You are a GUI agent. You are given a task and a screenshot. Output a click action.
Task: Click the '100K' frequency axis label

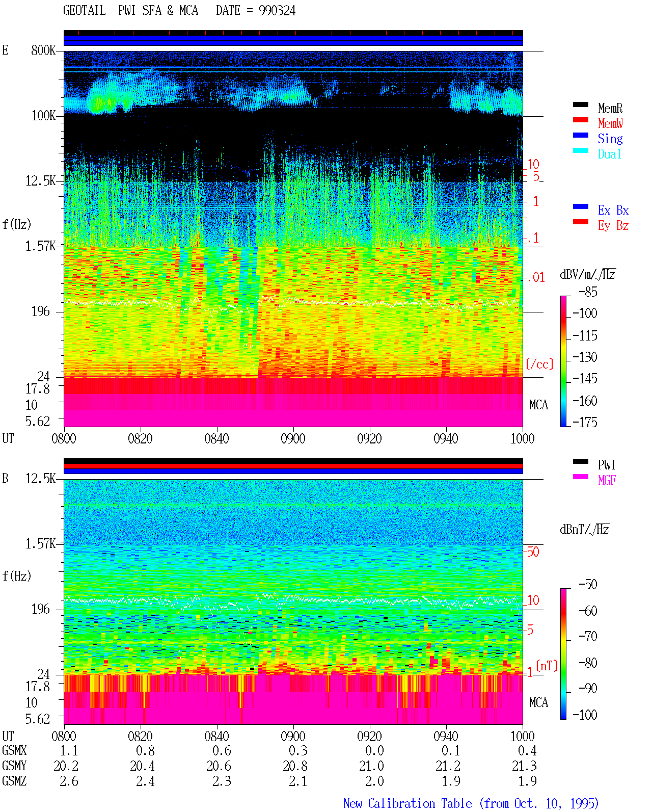pyautogui.click(x=43, y=115)
